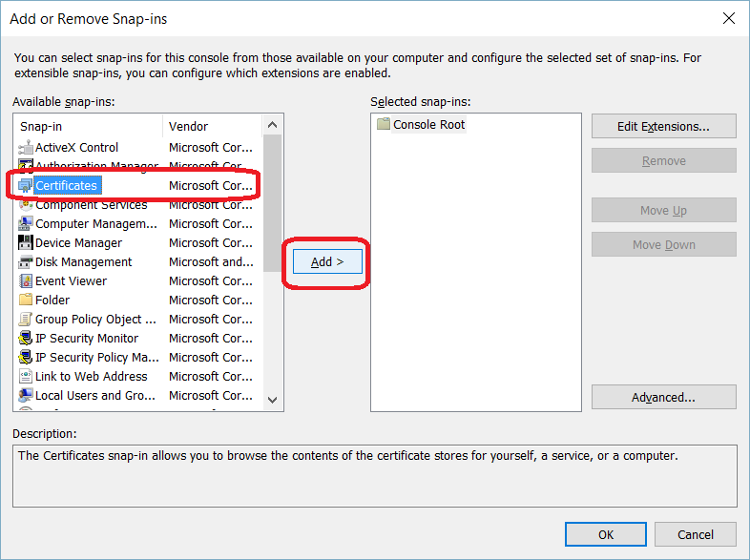This screenshot has height=560, width=750.
Task: Click the Device Manager icon
Action: pyautogui.click(x=26, y=243)
